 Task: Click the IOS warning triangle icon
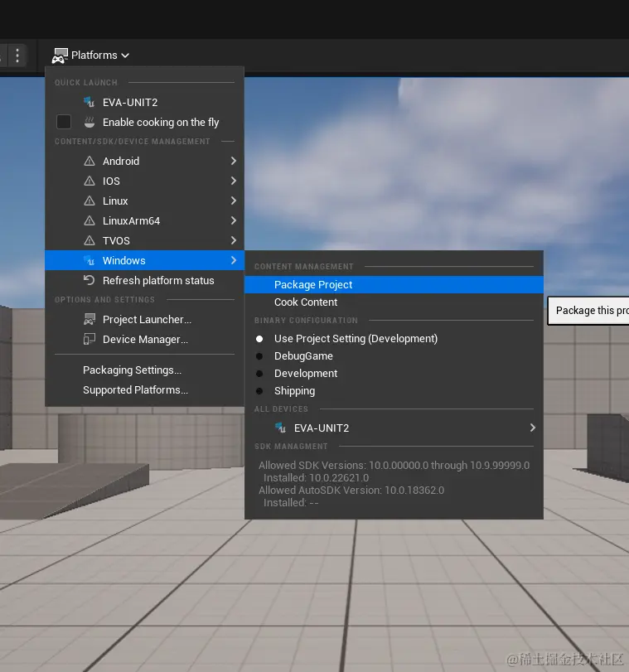pyautogui.click(x=90, y=181)
